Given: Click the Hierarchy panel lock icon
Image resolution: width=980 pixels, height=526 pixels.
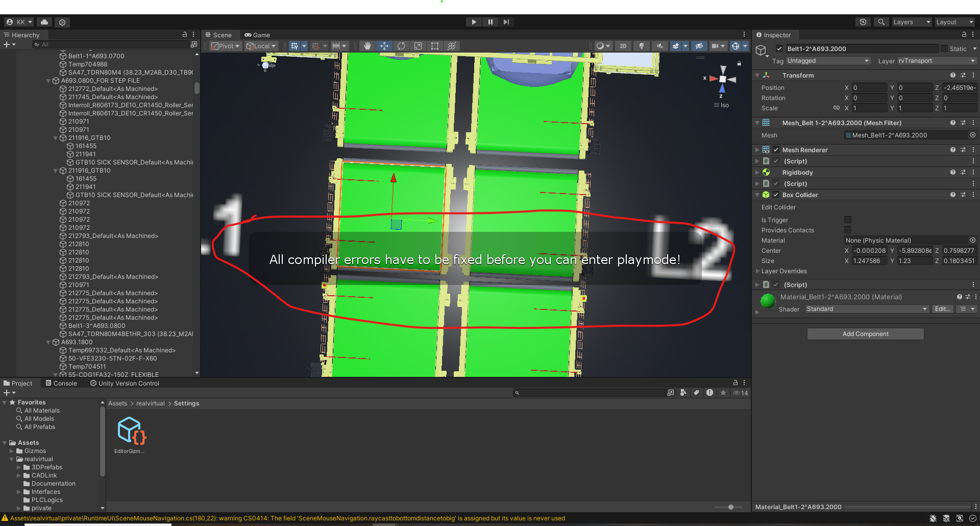Looking at the screenshot, I should tap(184, 34).
